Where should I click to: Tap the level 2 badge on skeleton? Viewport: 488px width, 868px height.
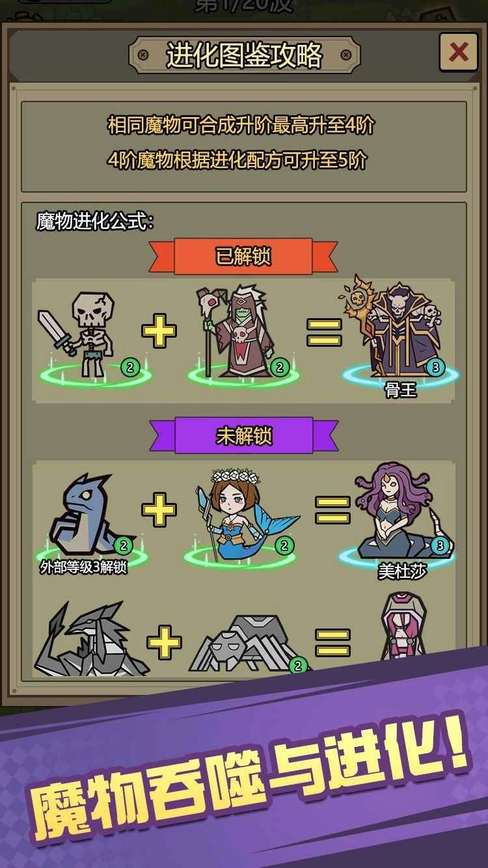(129, 368)
